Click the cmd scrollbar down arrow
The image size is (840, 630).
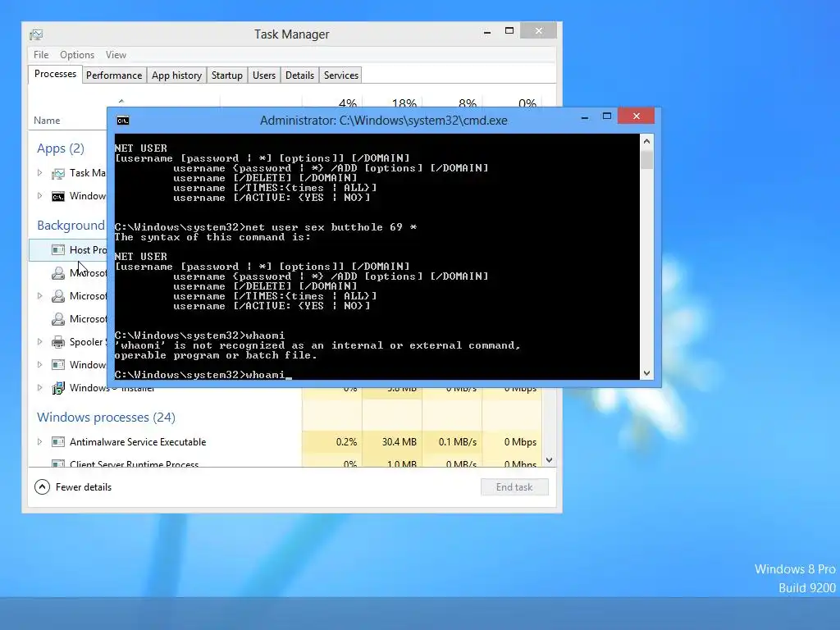pos(646,373)
